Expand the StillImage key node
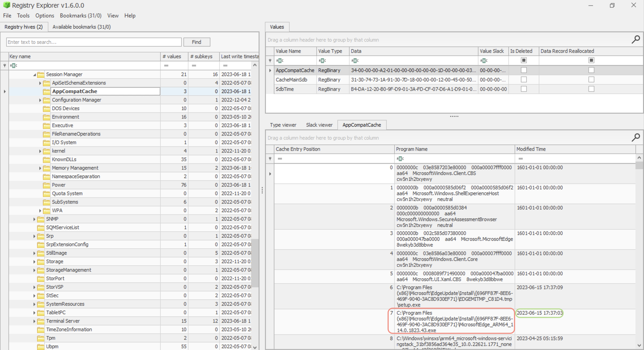The image size is (644, 350). pyautogui.click(x=34, y=253)
